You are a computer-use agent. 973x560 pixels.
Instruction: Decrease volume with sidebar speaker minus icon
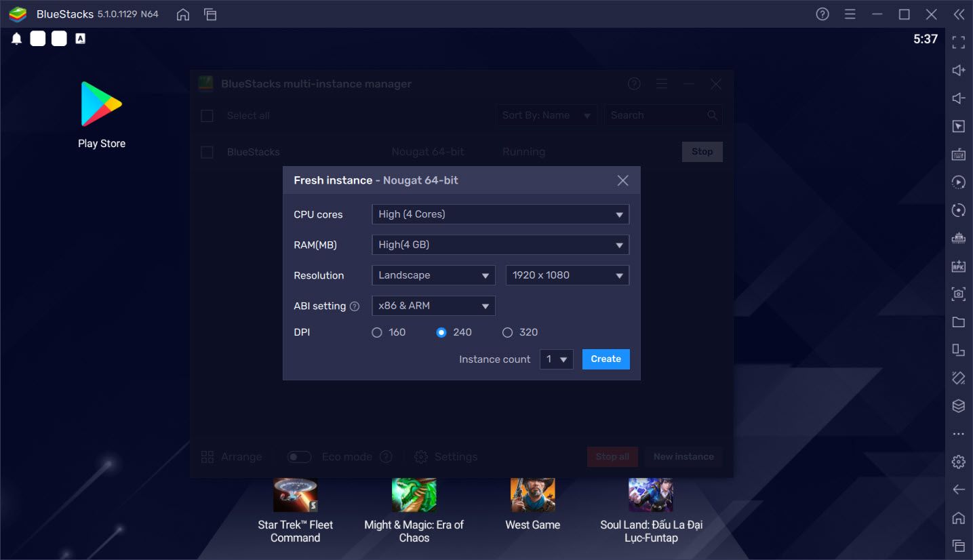coord(958,98)
